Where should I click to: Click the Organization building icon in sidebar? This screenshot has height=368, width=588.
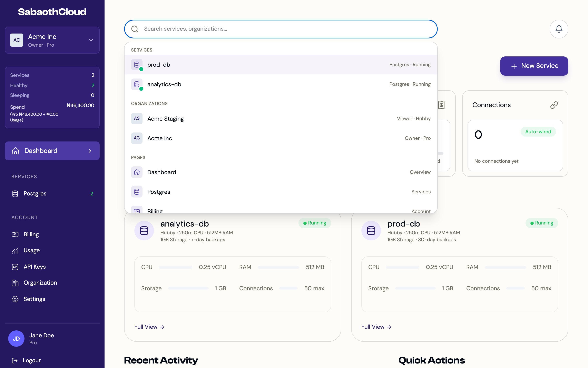[15, 283]
